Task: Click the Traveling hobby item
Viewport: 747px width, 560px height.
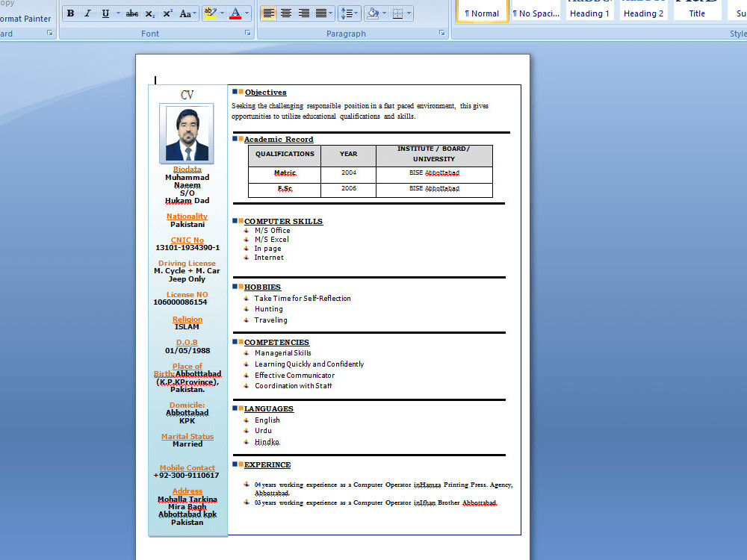Action: [x=270, y=320]
